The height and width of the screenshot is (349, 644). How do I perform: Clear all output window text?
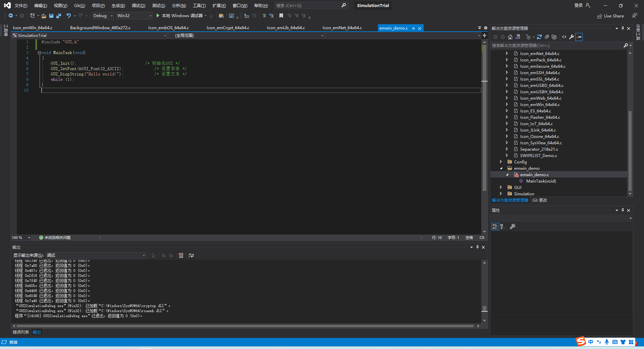[x=181, y=255]
